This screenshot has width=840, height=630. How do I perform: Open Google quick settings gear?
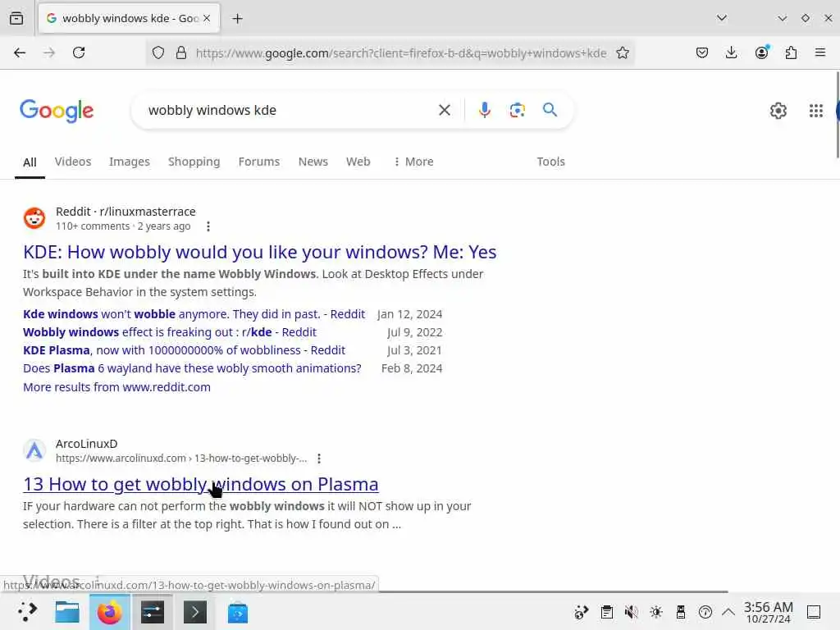pyautogui.click(x=778, y=111)
